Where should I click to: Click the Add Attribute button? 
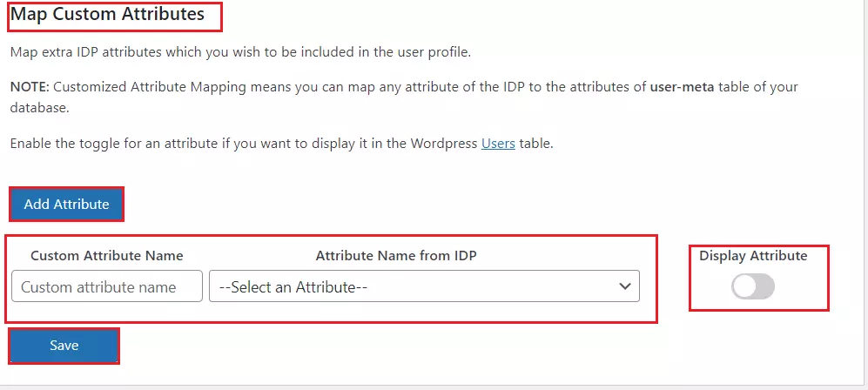(x=66, y=204)
